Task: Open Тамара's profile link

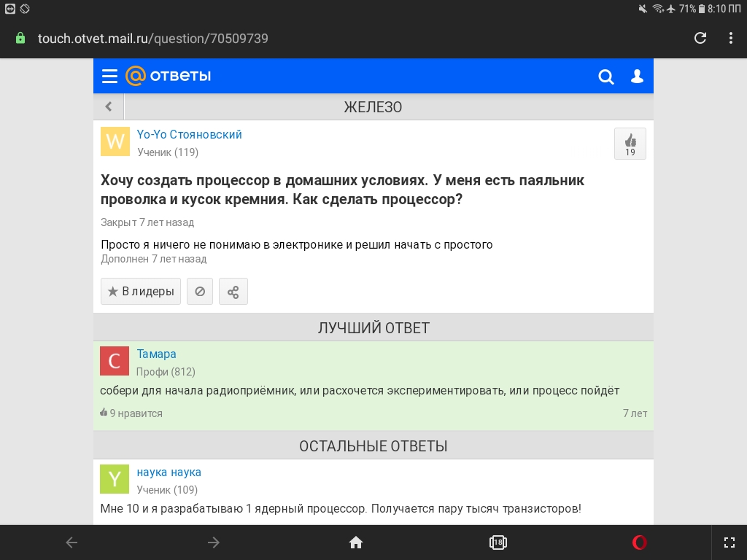Action: (156, 354)
